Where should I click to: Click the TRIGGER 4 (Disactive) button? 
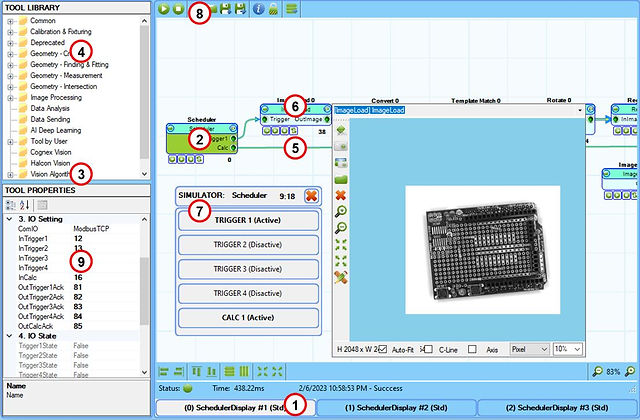(x=248, y=293)
